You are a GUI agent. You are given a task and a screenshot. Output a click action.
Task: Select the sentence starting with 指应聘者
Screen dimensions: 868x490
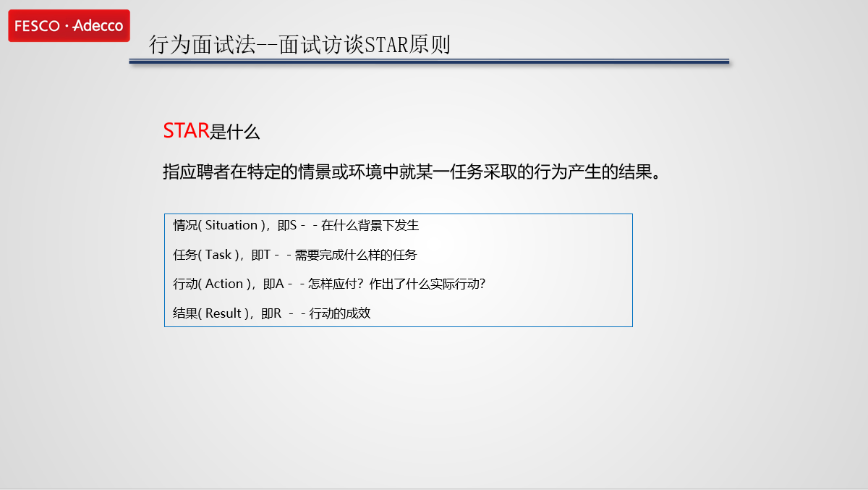(x=412, y=172)
